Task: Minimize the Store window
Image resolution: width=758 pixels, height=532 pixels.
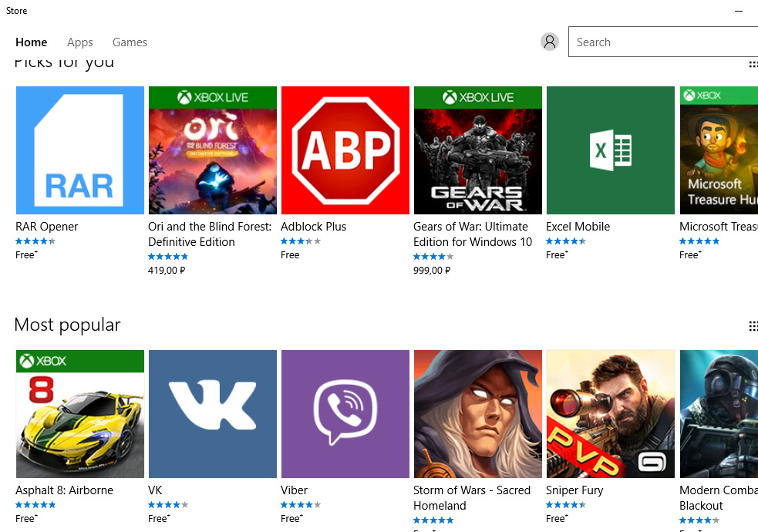Action: [738, 11]
